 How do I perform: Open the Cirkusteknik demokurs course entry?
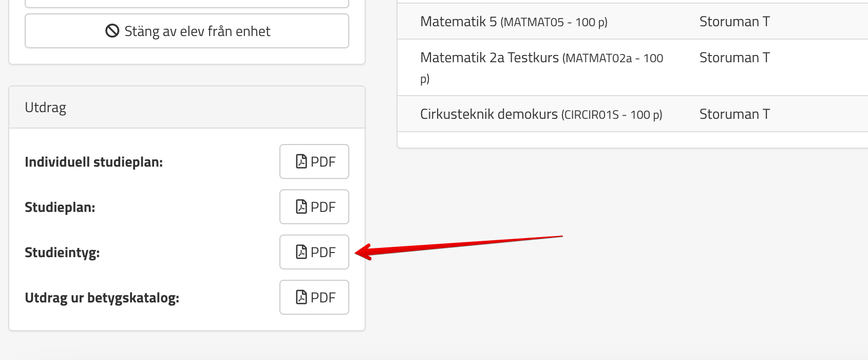tap(488, 114)
